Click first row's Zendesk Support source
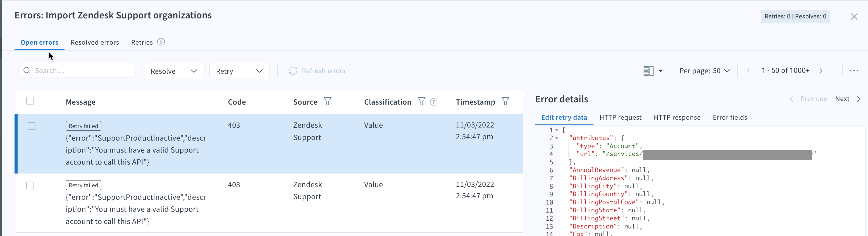The width and height of the screenshot is (868, 236). point(308,131)
